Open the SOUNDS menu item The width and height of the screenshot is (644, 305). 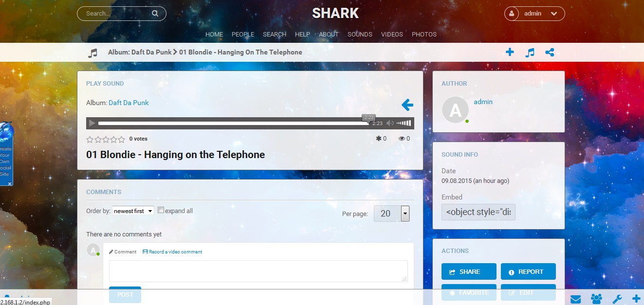[x=360, y=35]
